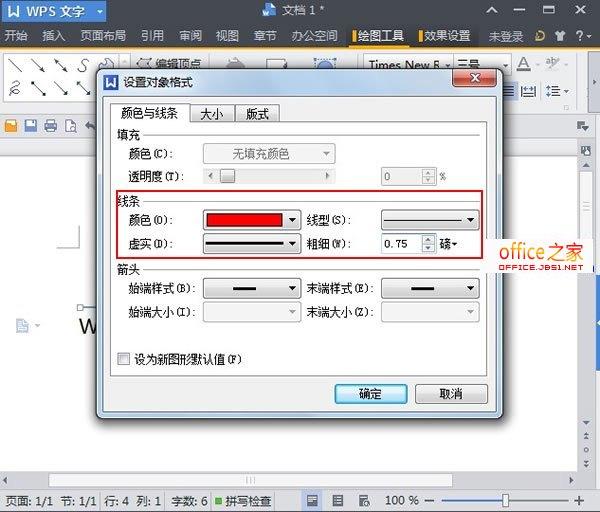Close the 设置对象格式 dialog with X

click(474, 78)
